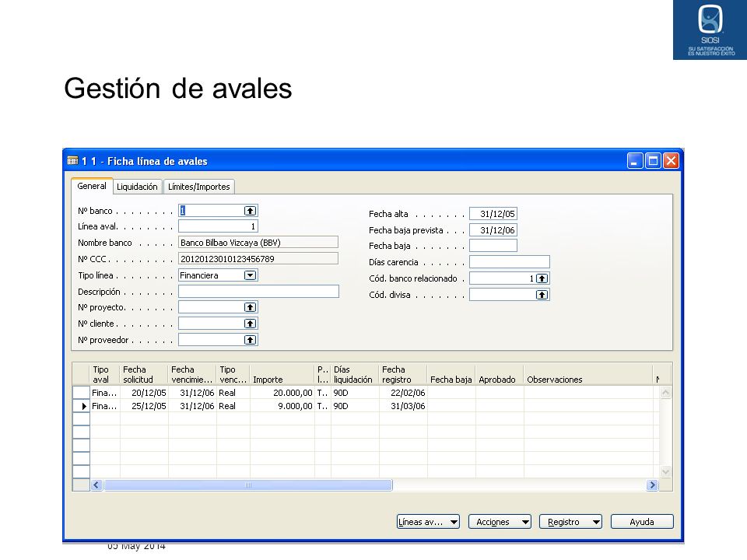Click row selector of the 20.000,00 row
The height and width of the screenshot is (560, 747).
[81, 393]
